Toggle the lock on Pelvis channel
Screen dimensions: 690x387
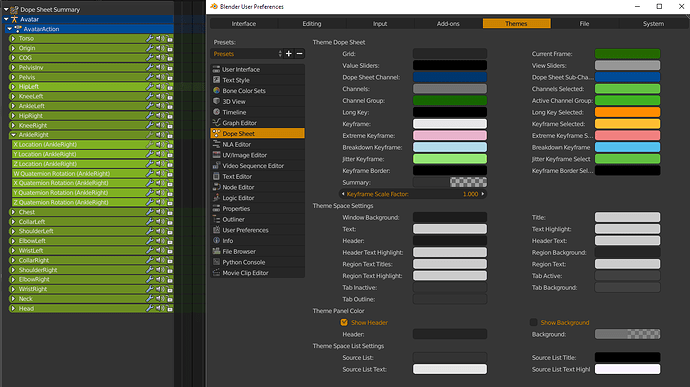[169, 77]
